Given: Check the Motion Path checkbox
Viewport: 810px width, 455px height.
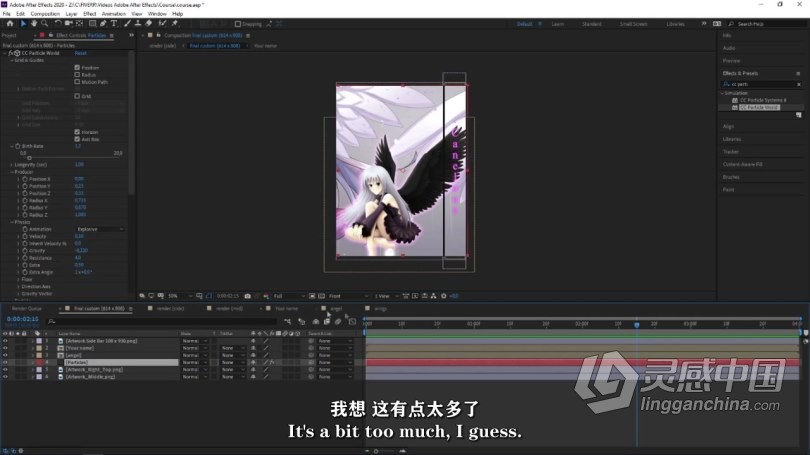Looking at the screenshot, I should coord(77,82).
